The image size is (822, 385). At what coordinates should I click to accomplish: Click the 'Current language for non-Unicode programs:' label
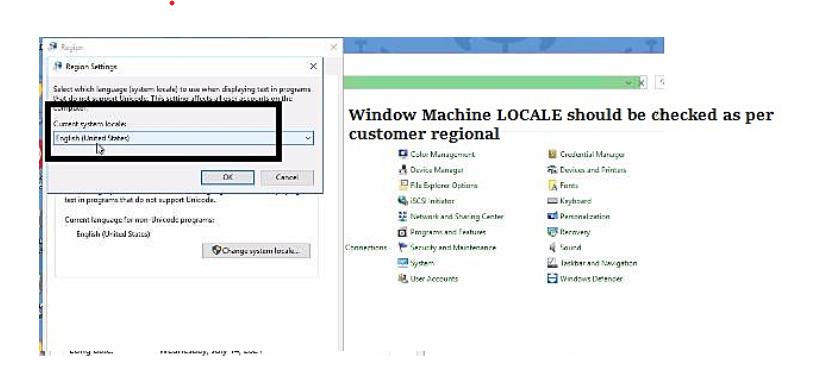coord(139,220)
